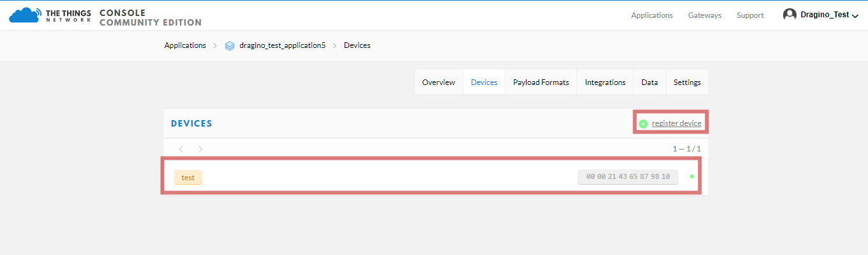Switch to the Devices tab
This screenshot has height=255, width=868.
(484, 82)
